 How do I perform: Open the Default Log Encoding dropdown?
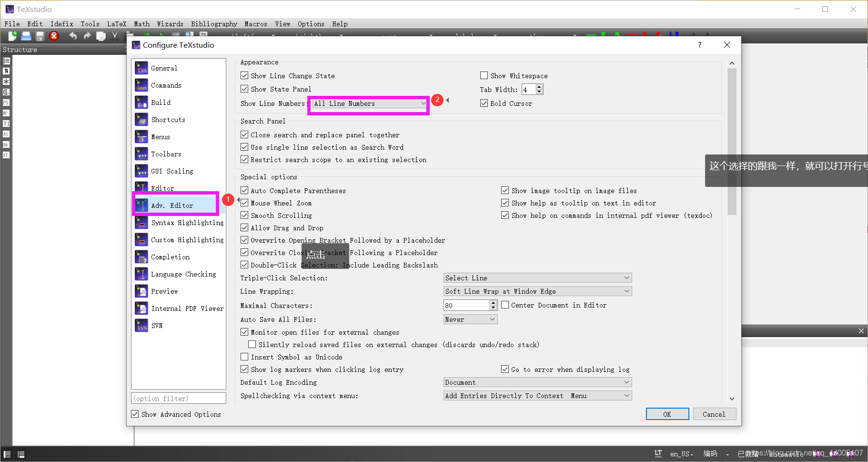click(537, 382)
